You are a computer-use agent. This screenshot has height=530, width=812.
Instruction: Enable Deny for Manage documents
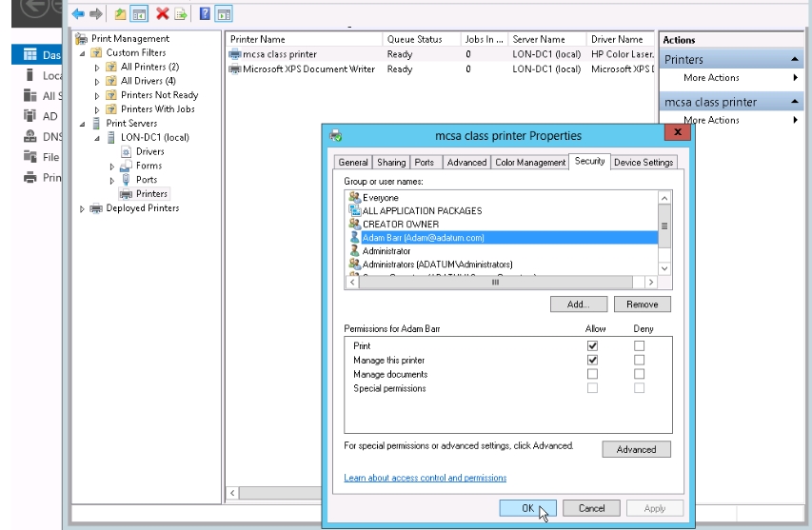[639, 374]
